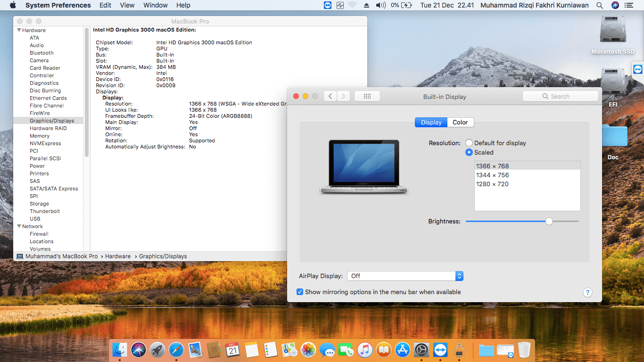Launch iTunes from the Dock
The width and height of the screenshot is (644, 362).
click(x=364, y=350)
